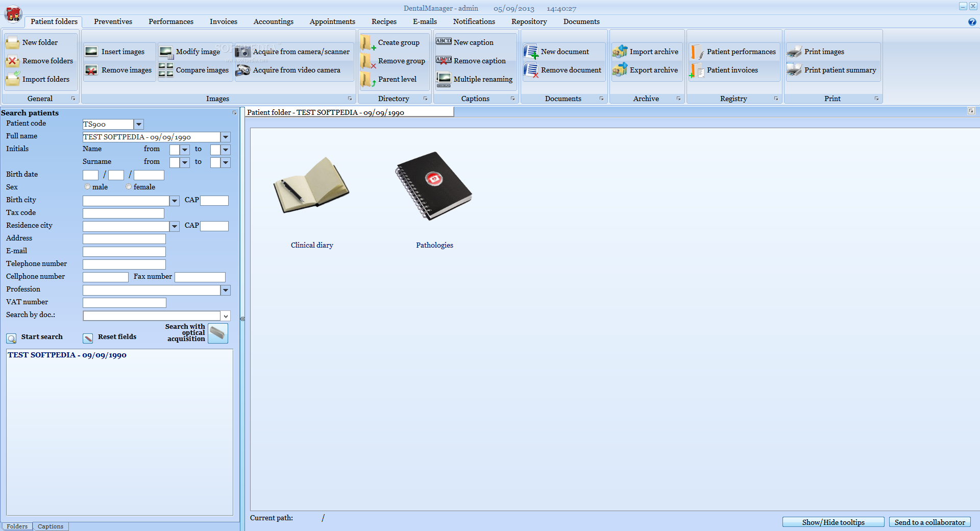Expand the Residence city dropdown
This screenshot has width=980, height=531.
[175, 226]
